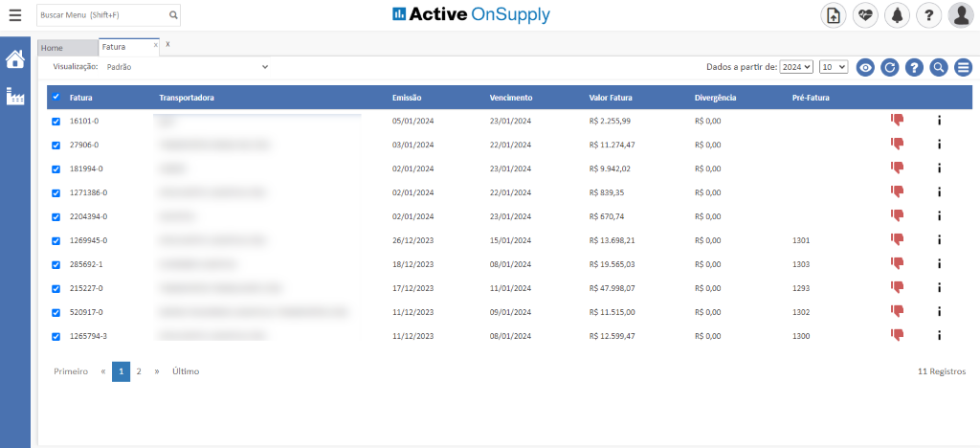980x448 pixels.
Task: Click Pré-Fatura value 1301
Action: [801, 240]
